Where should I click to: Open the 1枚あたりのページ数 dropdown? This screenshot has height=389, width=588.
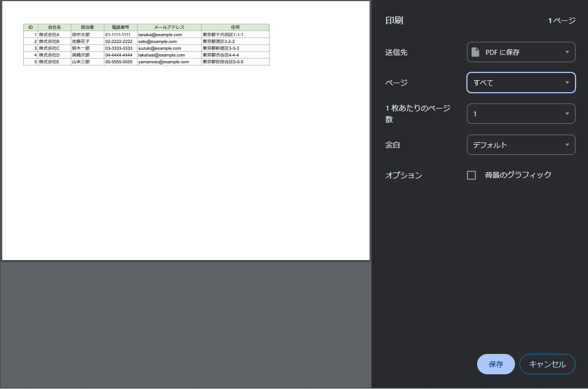coord(521,114)
